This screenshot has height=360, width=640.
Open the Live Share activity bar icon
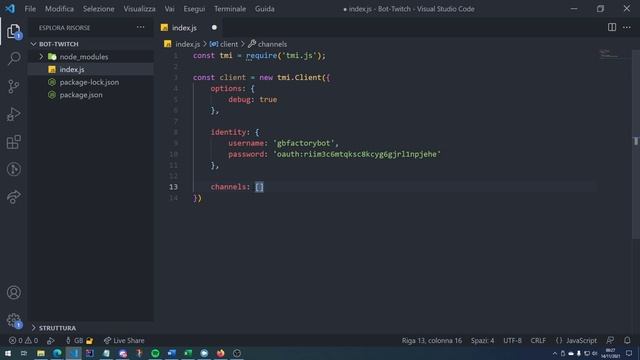pos(13,197)
